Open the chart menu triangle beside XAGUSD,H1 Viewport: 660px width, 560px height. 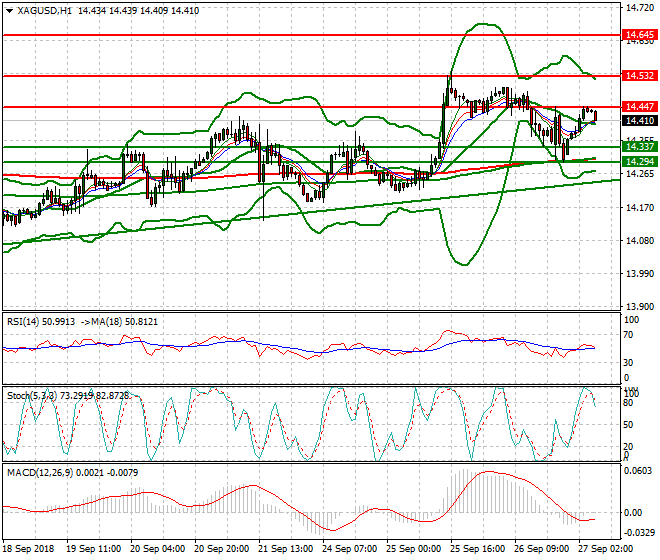point(10,11)
